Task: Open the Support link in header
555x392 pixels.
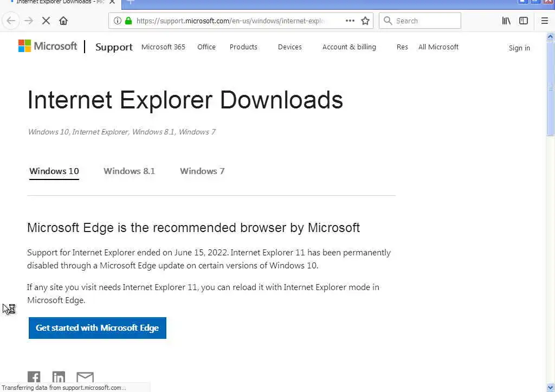Action: point(114,47)
